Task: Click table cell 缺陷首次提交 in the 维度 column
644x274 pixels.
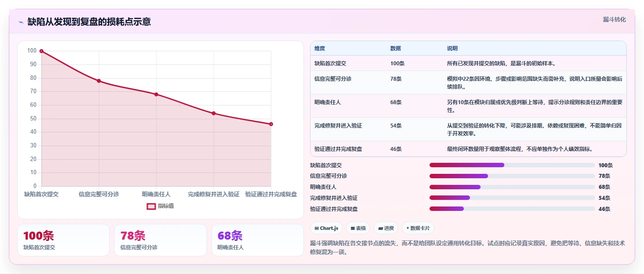Action: point(330,64)
